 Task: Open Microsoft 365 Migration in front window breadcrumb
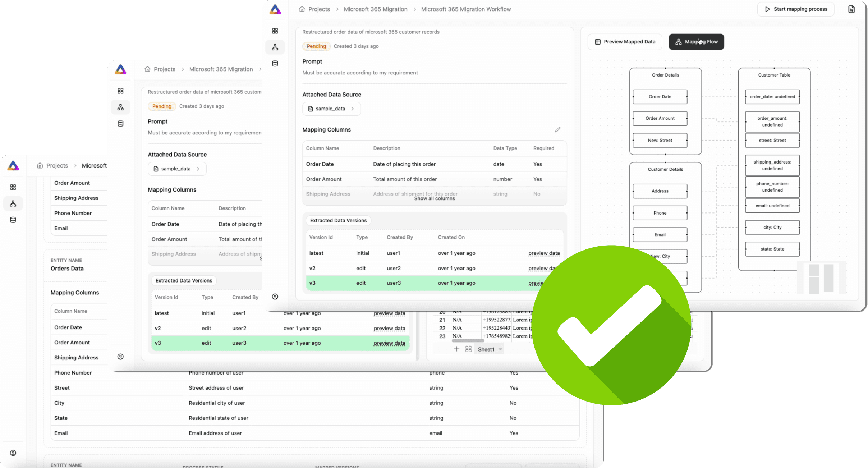pyautogui.click(x=376, y=9)
